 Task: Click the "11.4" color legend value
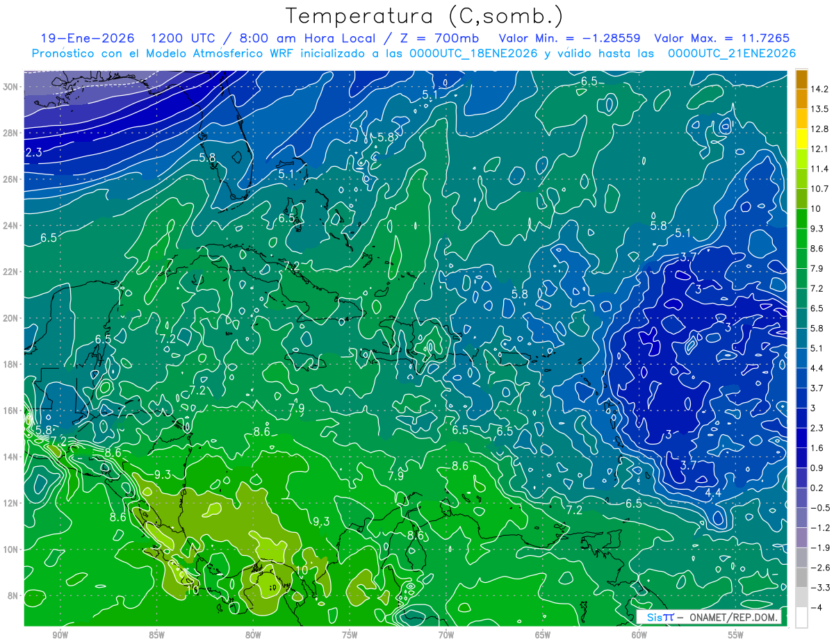tap(819, 169)
